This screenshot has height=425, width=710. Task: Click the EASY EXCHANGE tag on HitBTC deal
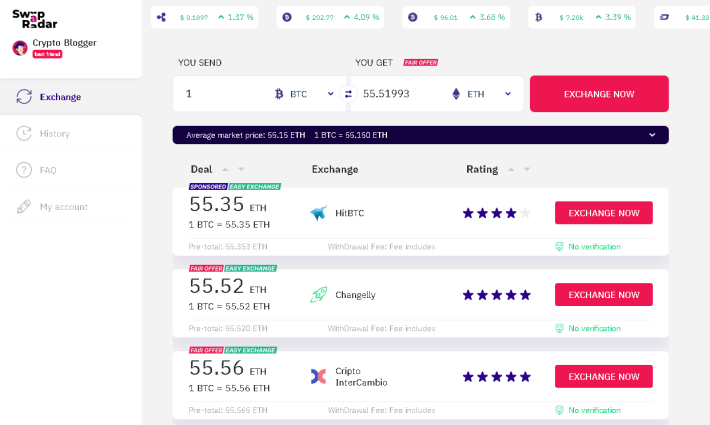[x=254, y=186]
